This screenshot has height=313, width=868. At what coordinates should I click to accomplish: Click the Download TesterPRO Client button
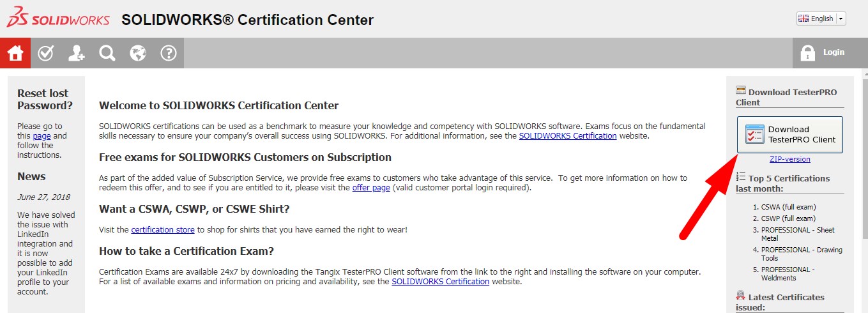point(790,135)
